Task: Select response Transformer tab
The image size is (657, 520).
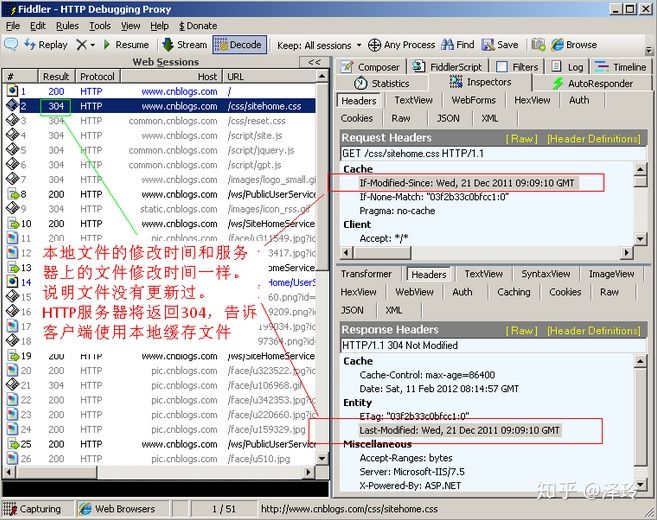Action: click(366, 274)
